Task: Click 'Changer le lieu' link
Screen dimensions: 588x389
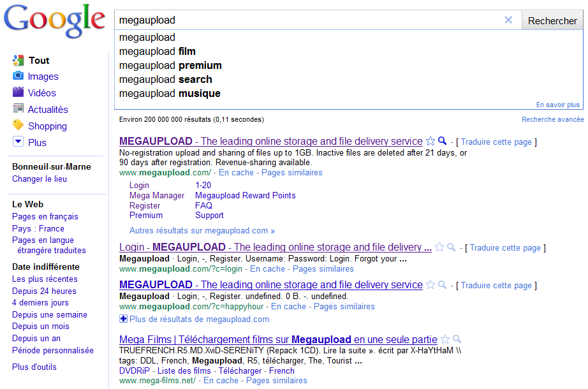Action: click(40, 179)
